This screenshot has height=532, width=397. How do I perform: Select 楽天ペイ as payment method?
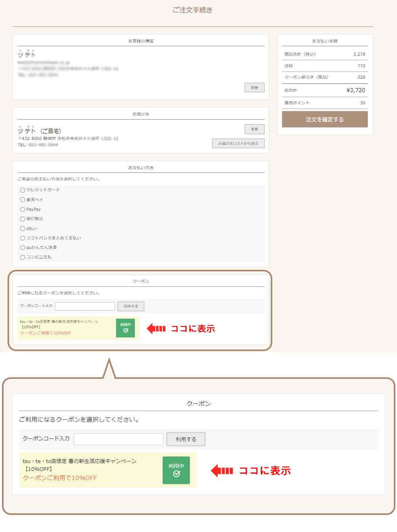coord(23,200)
